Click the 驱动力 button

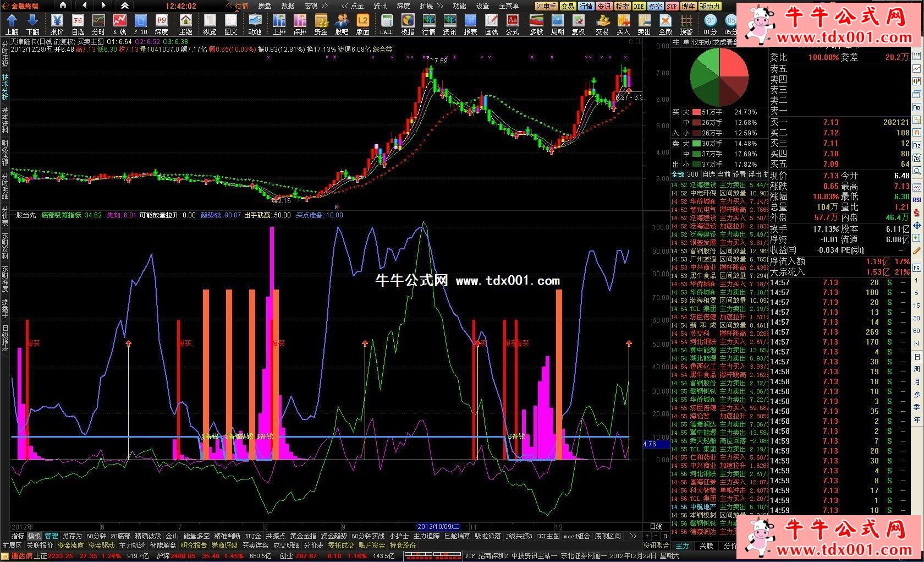(710, 6)
